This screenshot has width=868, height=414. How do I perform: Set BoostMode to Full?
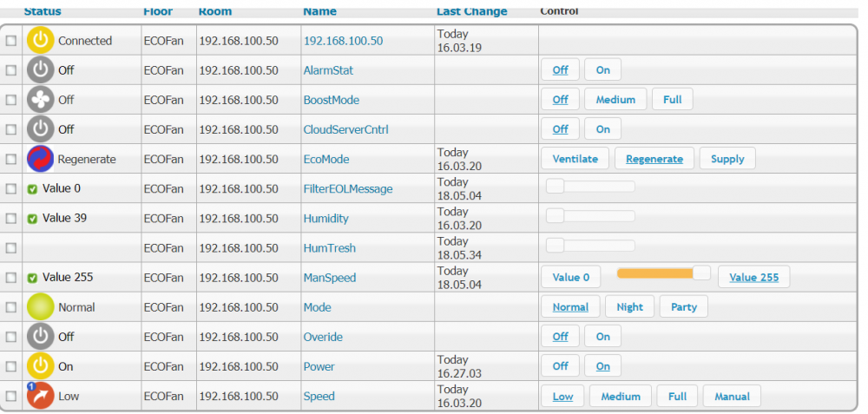[x=672, y=100]
